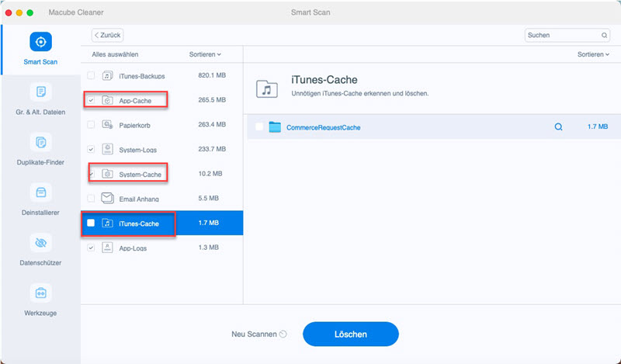Open the Datenschützer sidebar icon

[40, 243]
